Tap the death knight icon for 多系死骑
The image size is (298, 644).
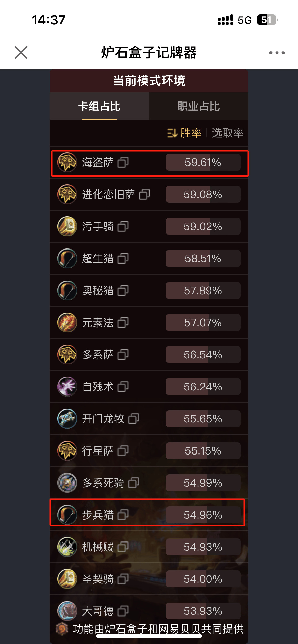(x=67, y=483)
